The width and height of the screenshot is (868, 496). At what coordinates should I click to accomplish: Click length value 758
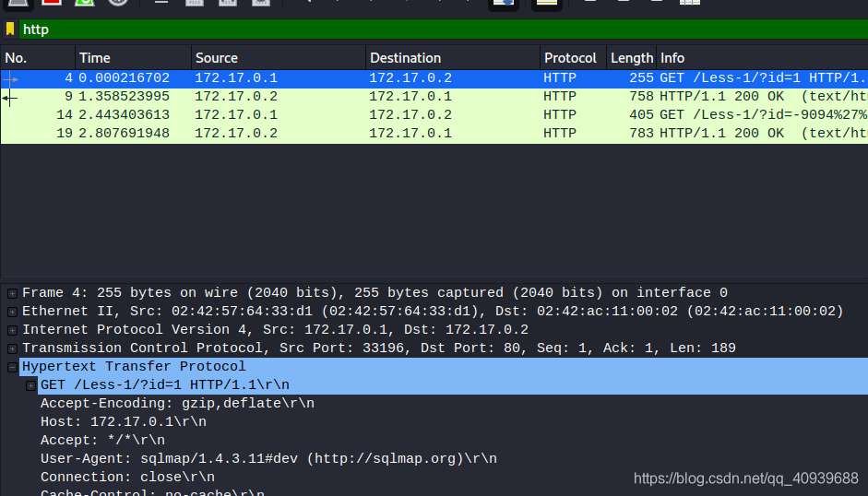tap(642, 96)
